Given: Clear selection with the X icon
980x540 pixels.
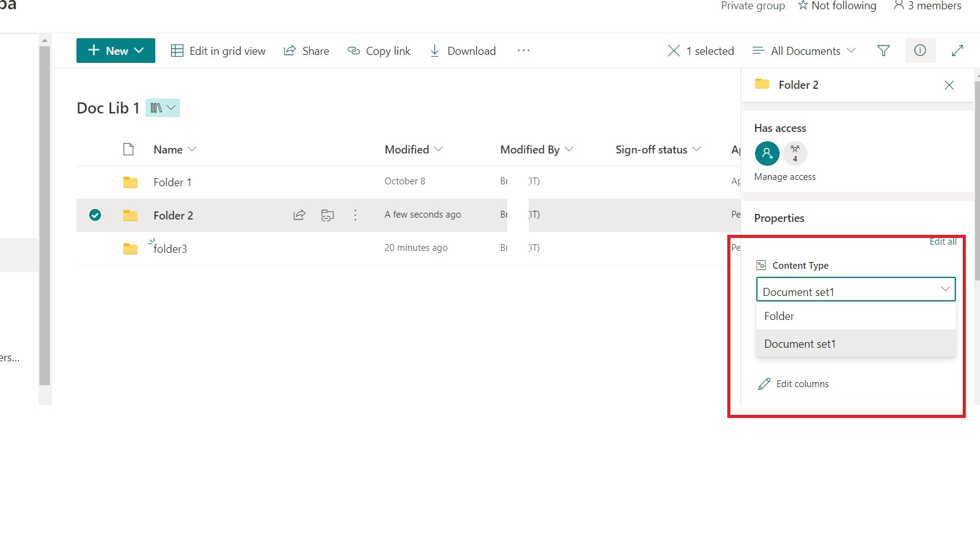Looking at the screenshot, I should 674,51.
